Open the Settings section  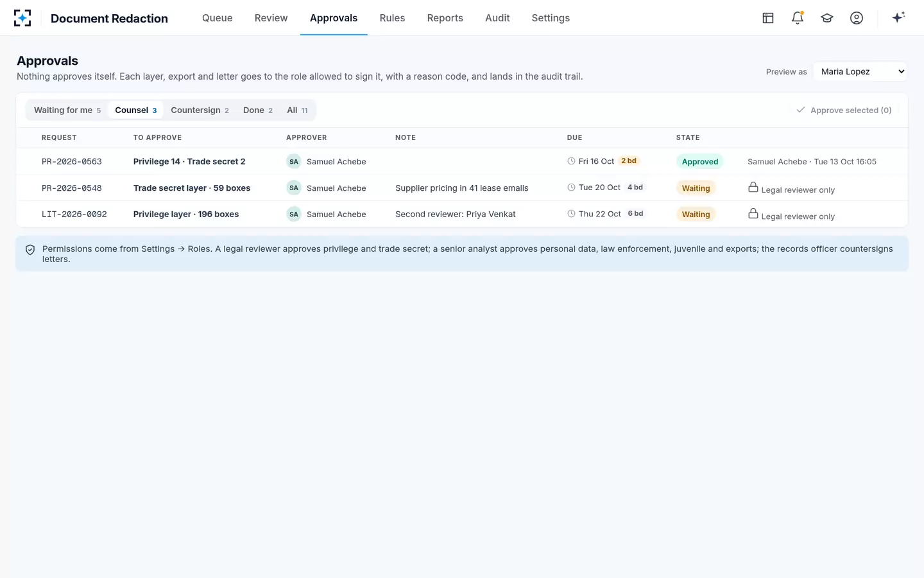point(551,18)
